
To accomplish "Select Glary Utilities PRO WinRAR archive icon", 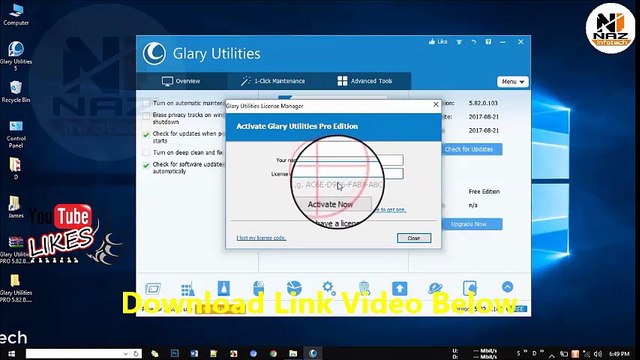I will pos(16,250).
